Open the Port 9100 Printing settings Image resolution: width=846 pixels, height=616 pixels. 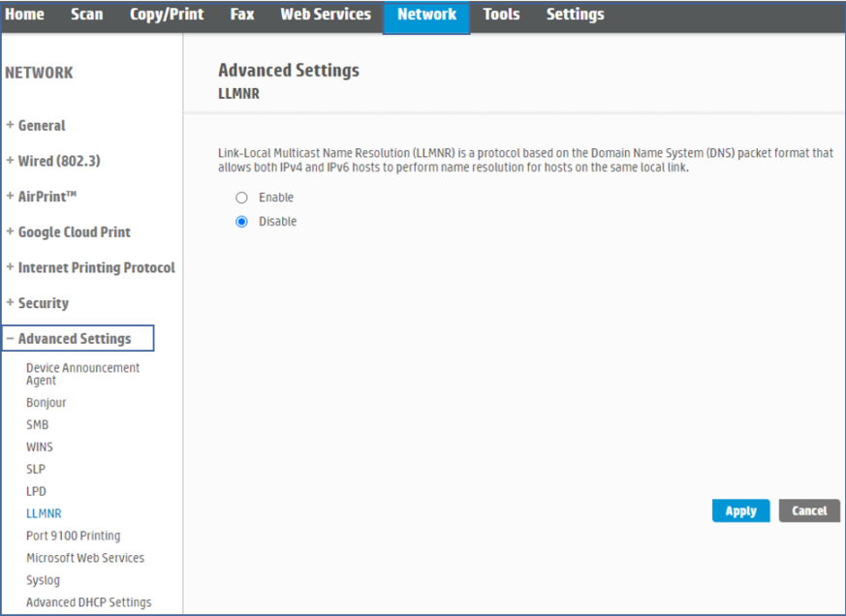pyautogui.click(x=73, y=536)
